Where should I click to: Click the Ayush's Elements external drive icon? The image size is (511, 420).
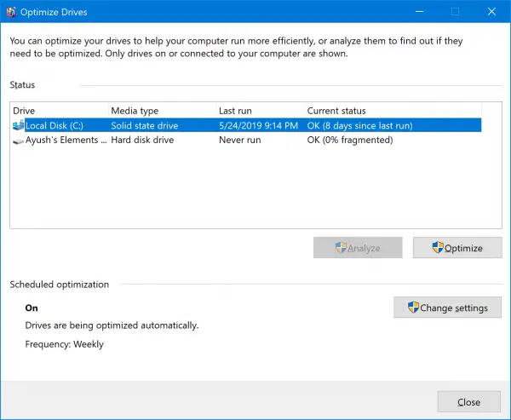coord(19,141)
